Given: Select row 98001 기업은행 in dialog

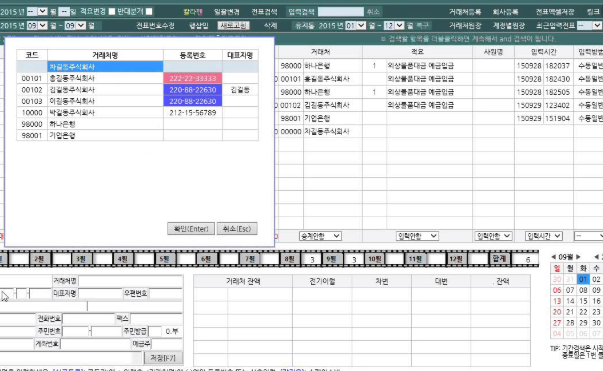Looking at the screenshot, I should 138,135.
